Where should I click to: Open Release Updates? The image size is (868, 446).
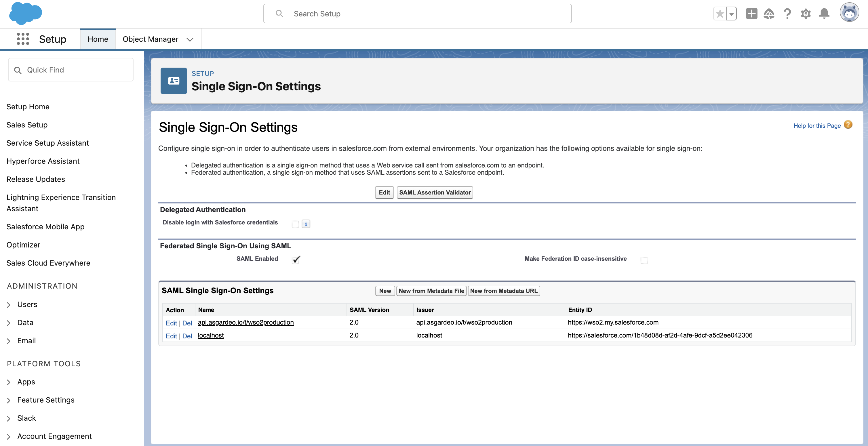(36, 180)
